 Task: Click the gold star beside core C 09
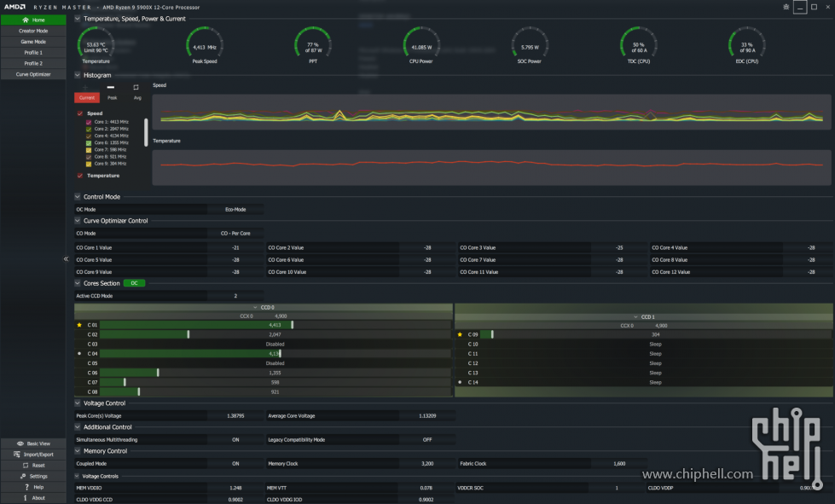pyautogui.click(x=460, y=334)
